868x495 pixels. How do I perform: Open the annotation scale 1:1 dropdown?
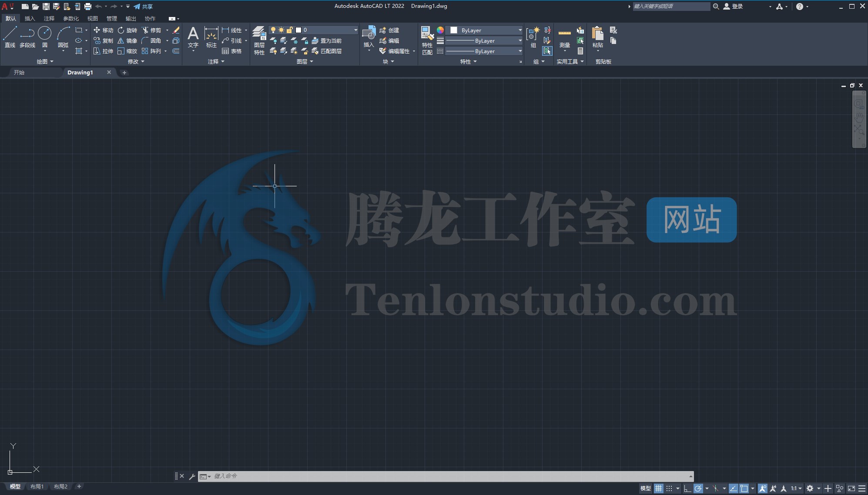[796, 488]
